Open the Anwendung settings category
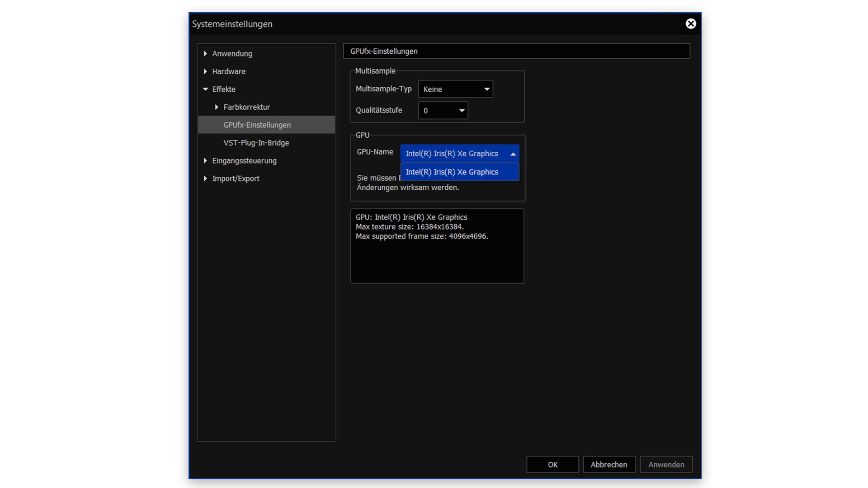The height and width of the screenshot is (488, 868). pyautogui.click(x=232, y=54)
